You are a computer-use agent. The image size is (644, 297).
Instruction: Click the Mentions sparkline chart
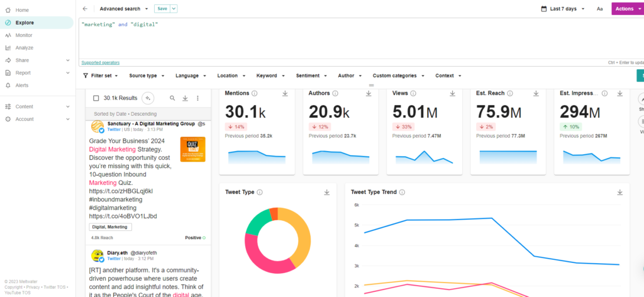click(x=257, y=157)
